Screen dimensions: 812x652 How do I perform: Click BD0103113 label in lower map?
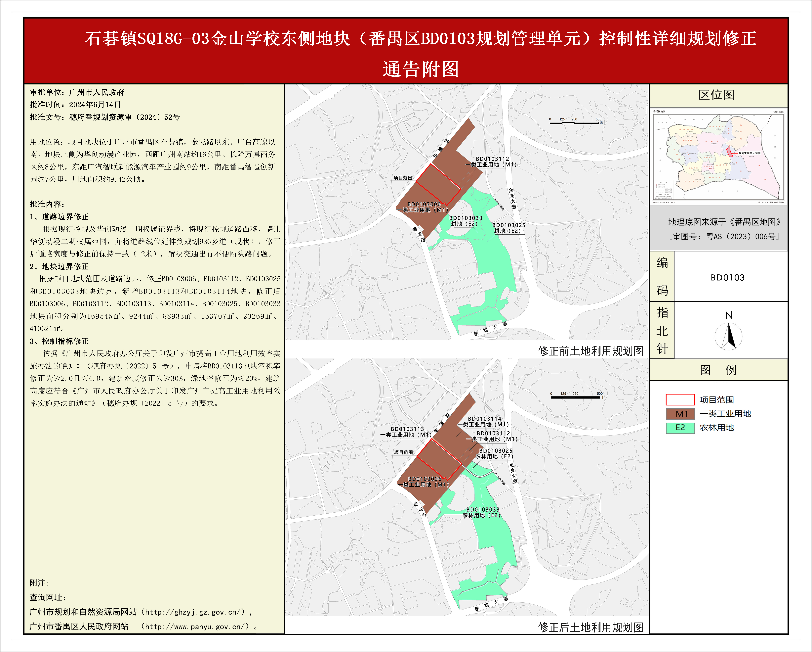pos(407,429)
